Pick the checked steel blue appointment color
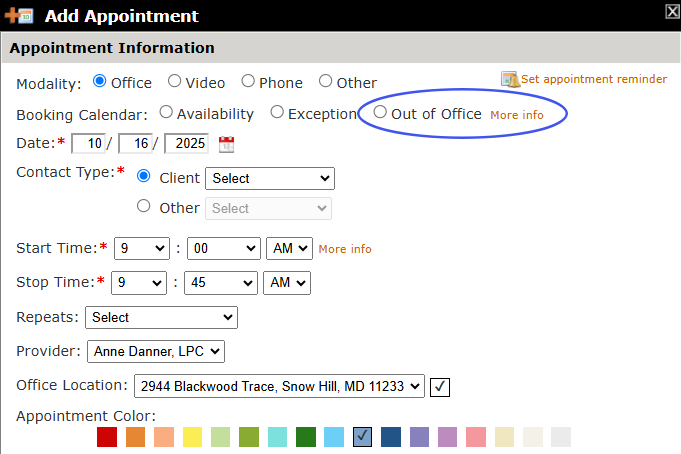This screenshot has width=681, height=454. pyautogui.click(x=362, y=437)
